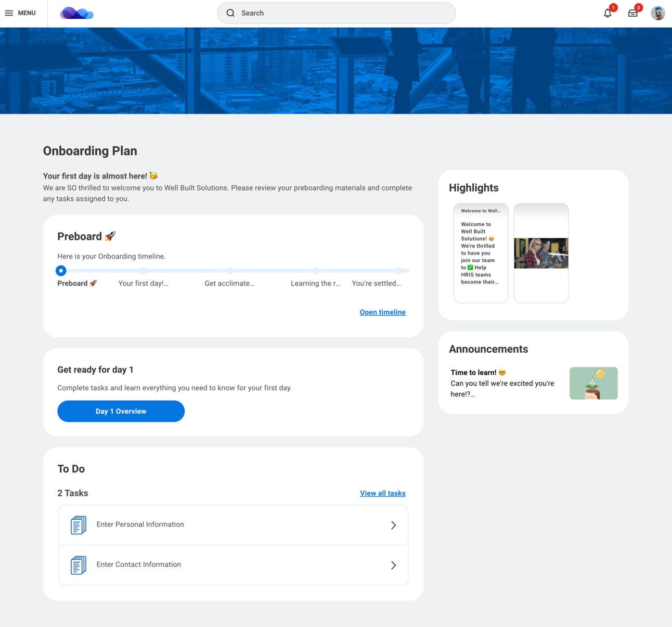Click the Workday cloud logo

pyautogui.click(x=76, y=13)
